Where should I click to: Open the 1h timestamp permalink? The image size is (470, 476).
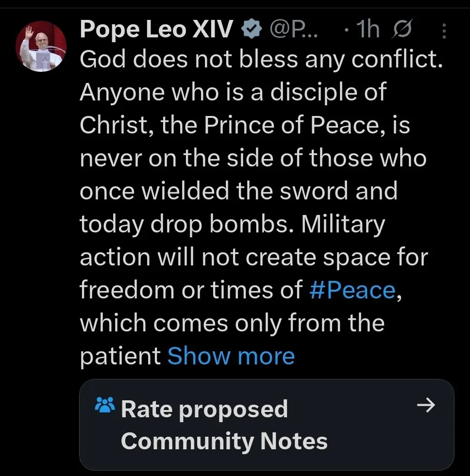point(368,30)
